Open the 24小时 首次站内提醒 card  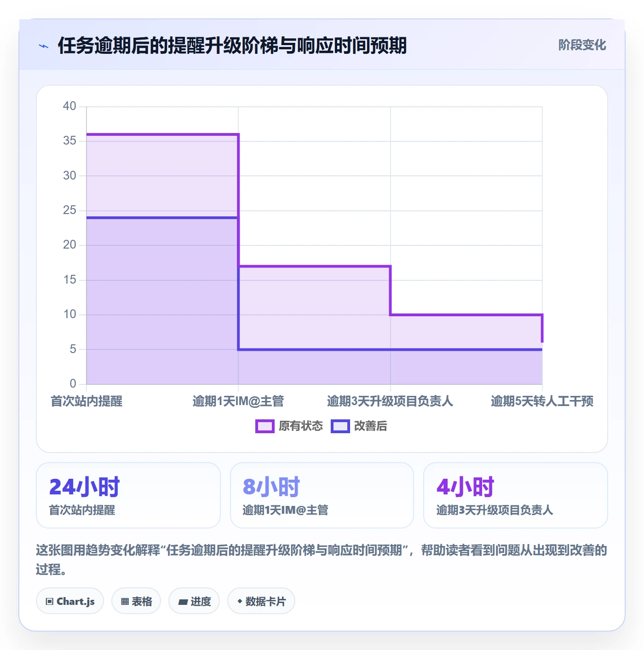tap(128, 495)
